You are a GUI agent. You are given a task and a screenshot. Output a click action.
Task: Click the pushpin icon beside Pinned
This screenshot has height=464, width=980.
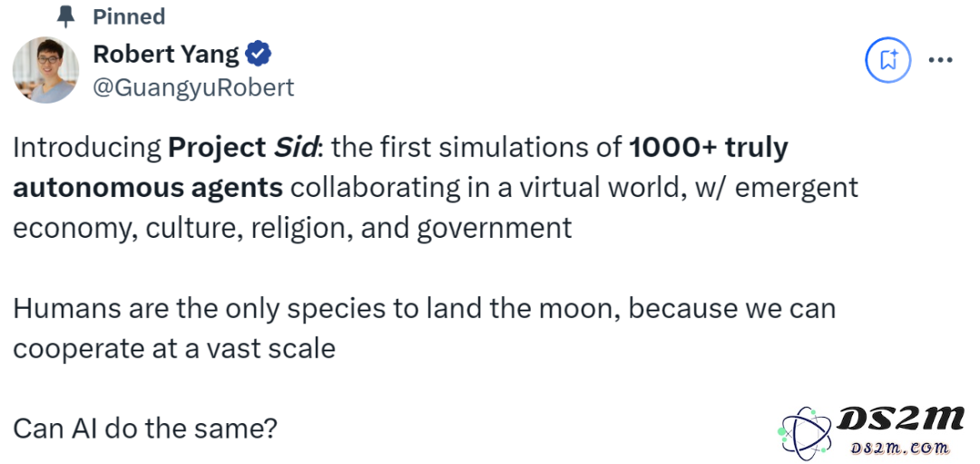(65, 17)
